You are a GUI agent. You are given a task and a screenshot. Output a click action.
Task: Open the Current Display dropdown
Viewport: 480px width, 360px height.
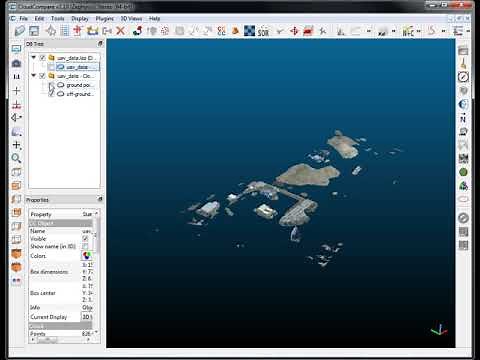click(87, 317)
